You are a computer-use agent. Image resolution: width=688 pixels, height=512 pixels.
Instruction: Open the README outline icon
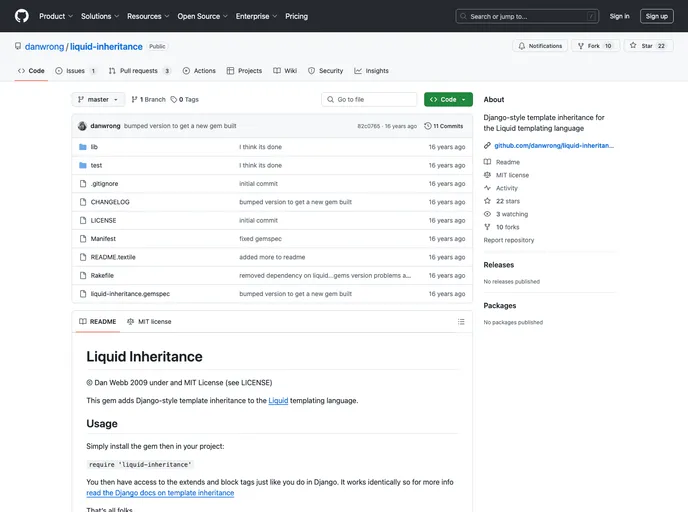point(461,322)
